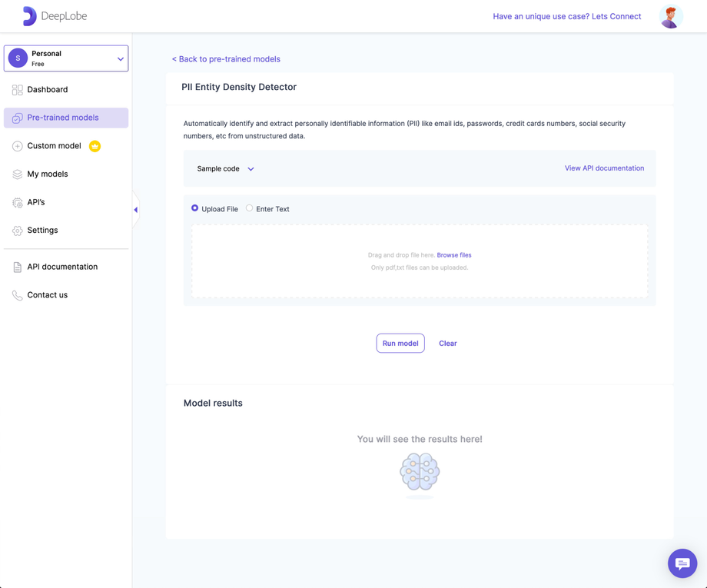Click the Run model button
Viewport: 707px width, 588px height.
(400, 343)
